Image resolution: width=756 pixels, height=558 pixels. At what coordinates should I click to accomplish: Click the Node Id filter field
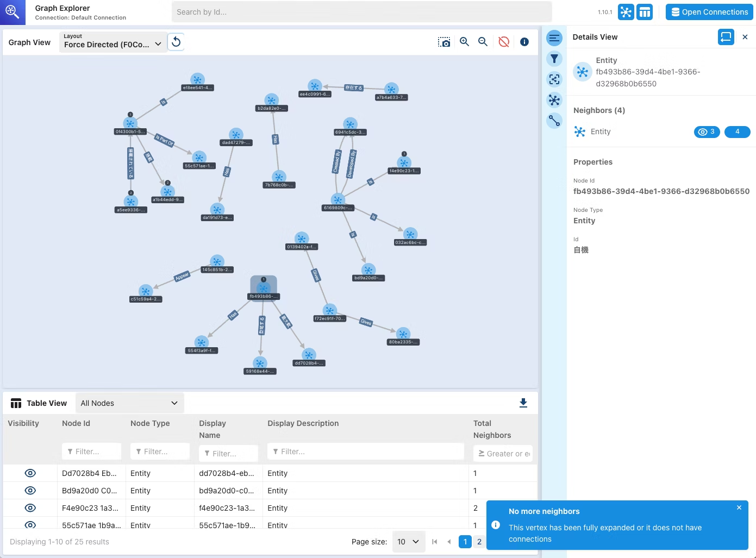tap(91, 452)
